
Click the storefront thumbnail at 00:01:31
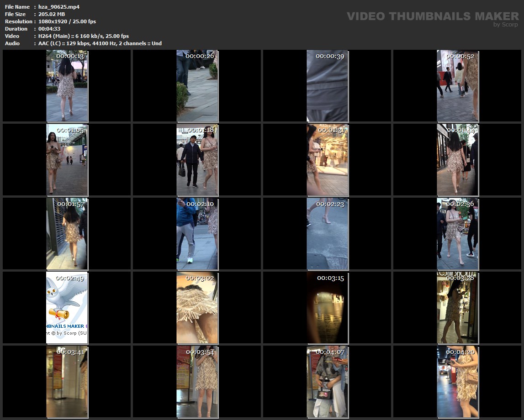[328, 160]
